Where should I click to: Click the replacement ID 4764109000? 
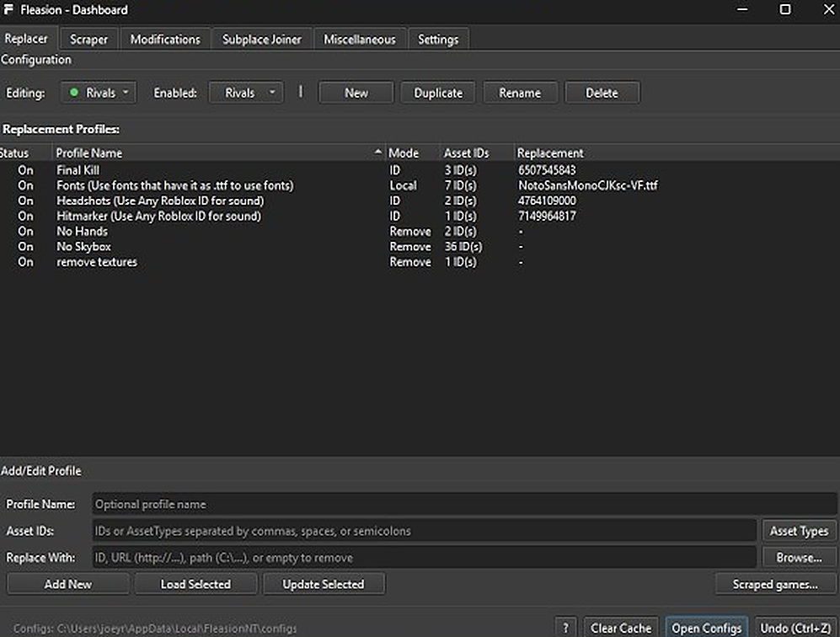547,201
